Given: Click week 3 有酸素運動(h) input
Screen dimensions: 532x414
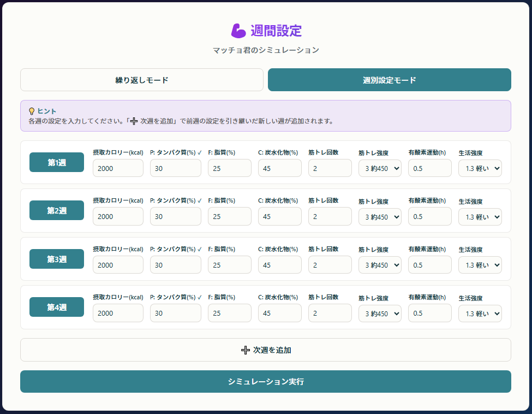Looking at the screenshot, I should click(x=430, y=264).
